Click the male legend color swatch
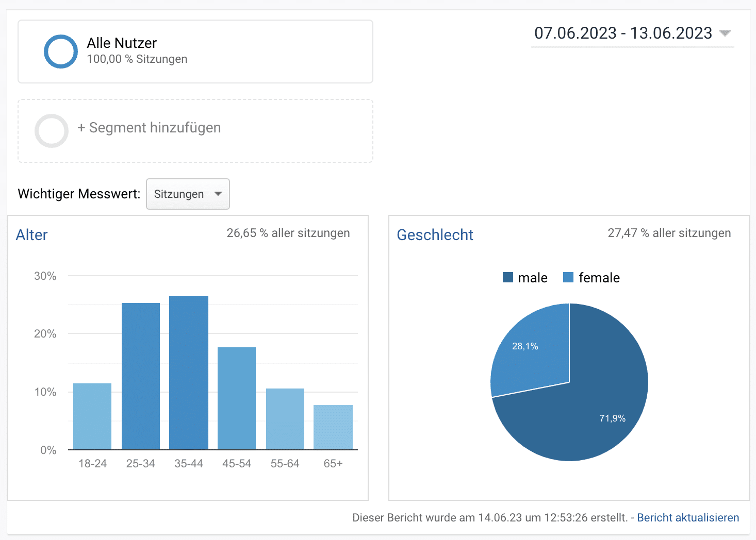The width and height of the screenshot is (756, 540). click(x=508, y=278)
